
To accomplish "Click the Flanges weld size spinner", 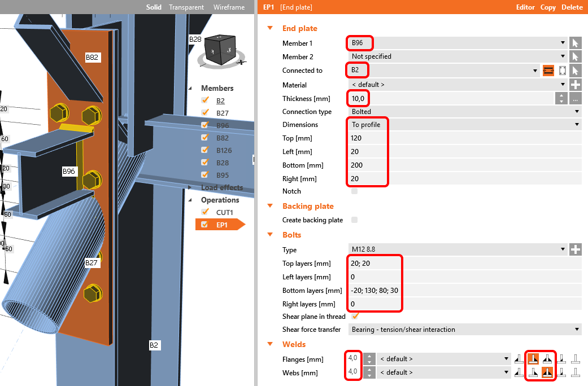I will point(369,359).
